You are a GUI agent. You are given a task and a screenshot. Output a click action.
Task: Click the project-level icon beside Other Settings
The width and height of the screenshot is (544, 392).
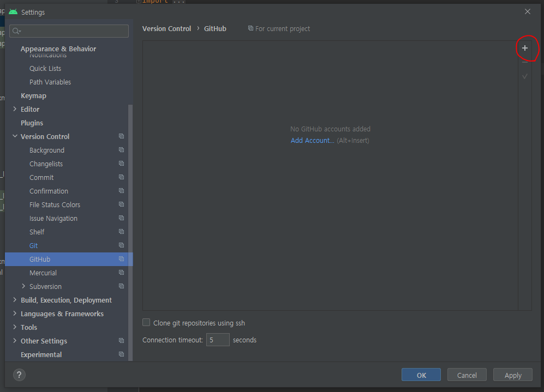click(x=121, y=341)
